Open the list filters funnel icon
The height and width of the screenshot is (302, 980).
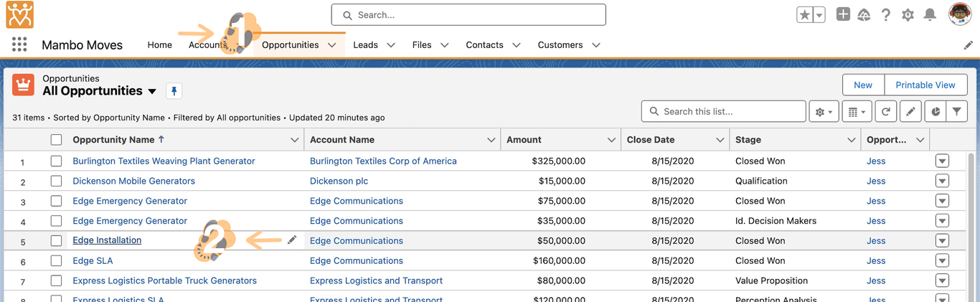tap(957, 112)
